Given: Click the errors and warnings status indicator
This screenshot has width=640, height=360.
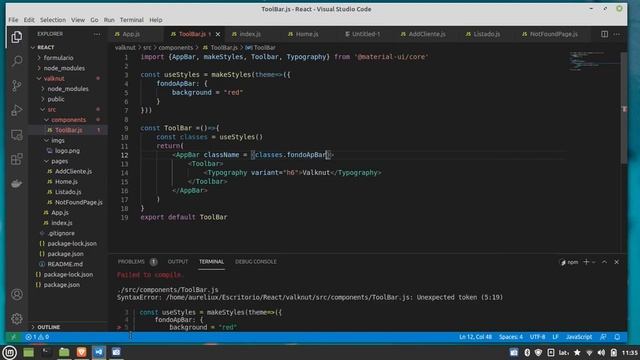Looking at the screenshot, I should [x=37, y=337].
